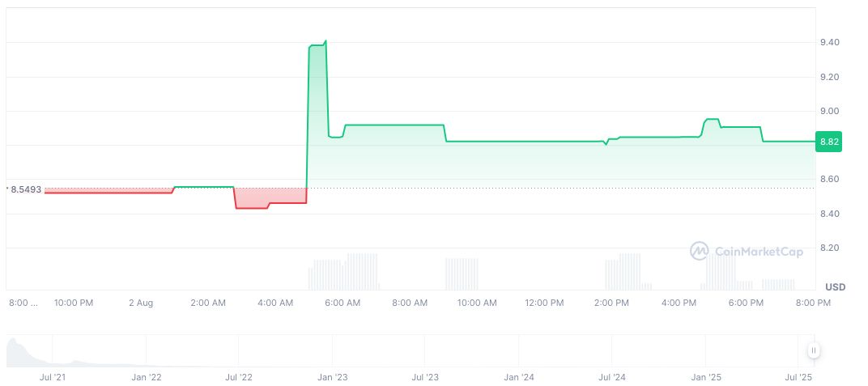Click the volume bars near 9:30 AM
This screenshot has width=868, height=386.
[462, 274]
